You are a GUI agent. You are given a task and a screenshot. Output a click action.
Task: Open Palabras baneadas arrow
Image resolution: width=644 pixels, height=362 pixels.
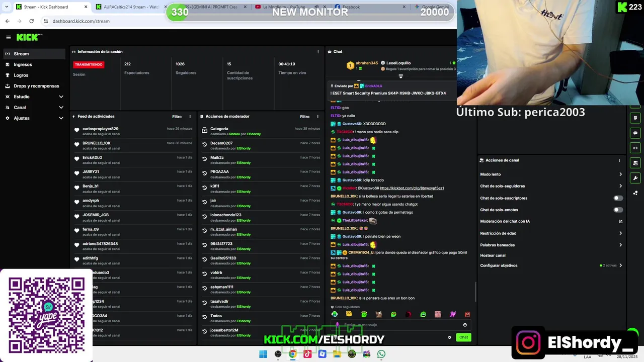[x=620, y=245]
